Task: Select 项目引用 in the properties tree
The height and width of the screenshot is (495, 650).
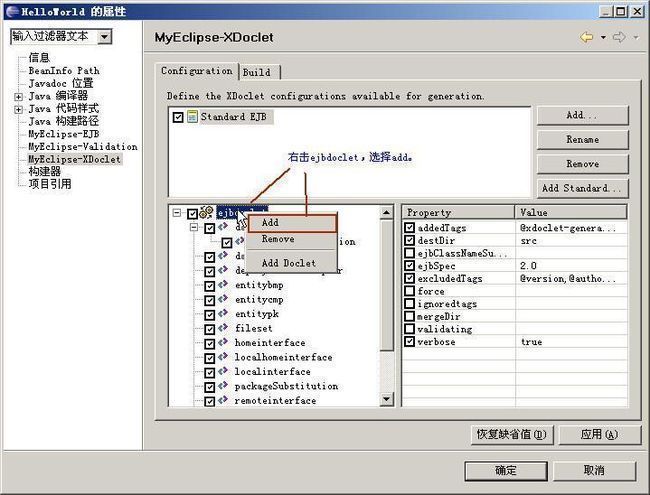Action: [x=50, y=184]
